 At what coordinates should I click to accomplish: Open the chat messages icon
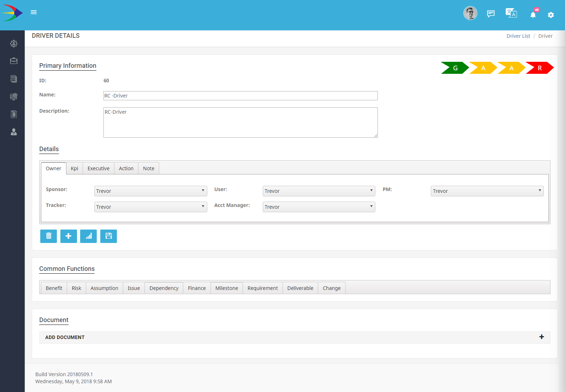click(490, 14)
